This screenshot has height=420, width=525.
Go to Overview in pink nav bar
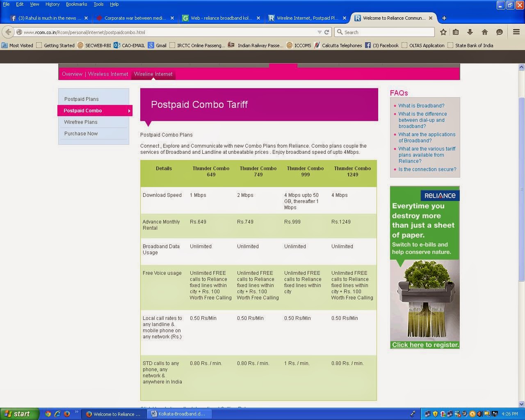coord(72,74)
